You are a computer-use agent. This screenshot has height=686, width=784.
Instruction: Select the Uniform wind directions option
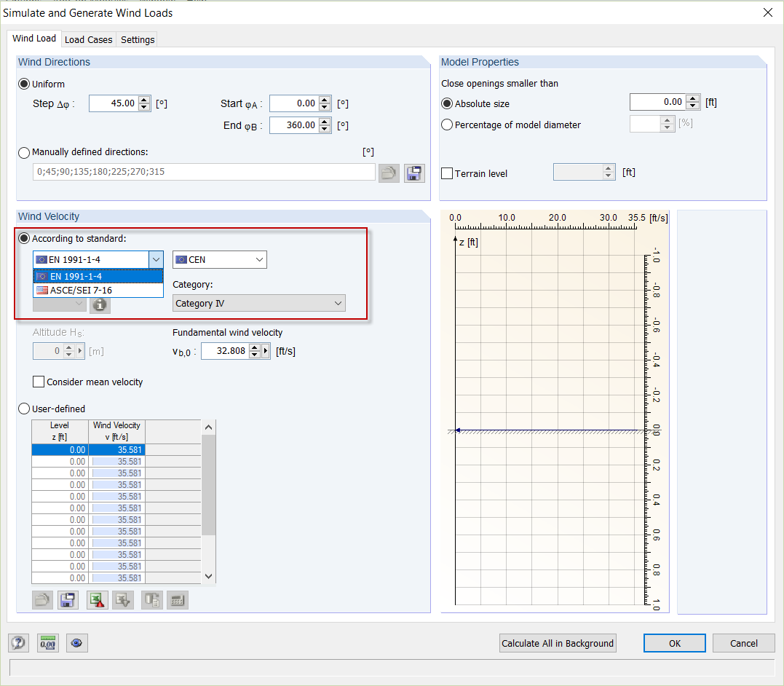coord(23,83)
